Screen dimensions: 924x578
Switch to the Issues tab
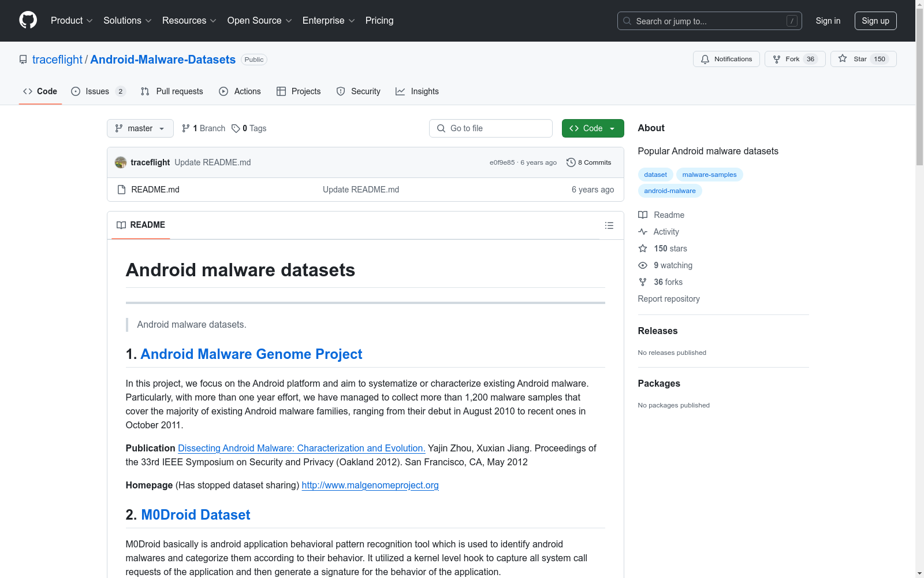tap(98, 91)
